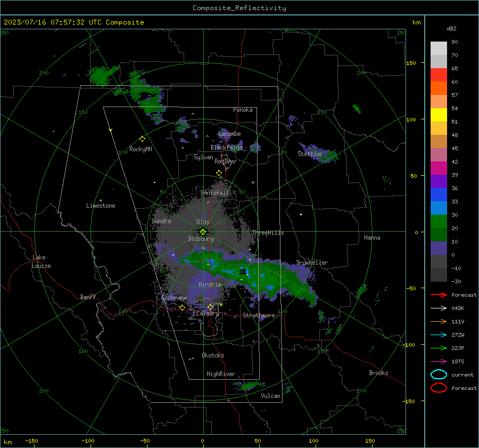
Task: Select the blue 33 dBZ swatch
Action: [439, 194]
